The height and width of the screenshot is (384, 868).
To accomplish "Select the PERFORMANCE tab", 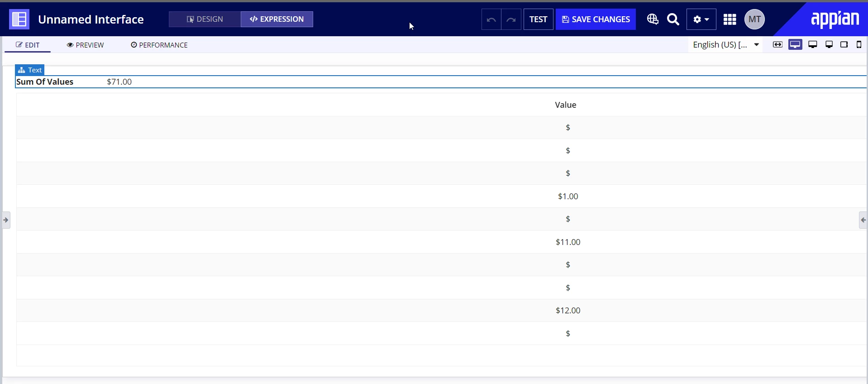I will tap(159, 45).
